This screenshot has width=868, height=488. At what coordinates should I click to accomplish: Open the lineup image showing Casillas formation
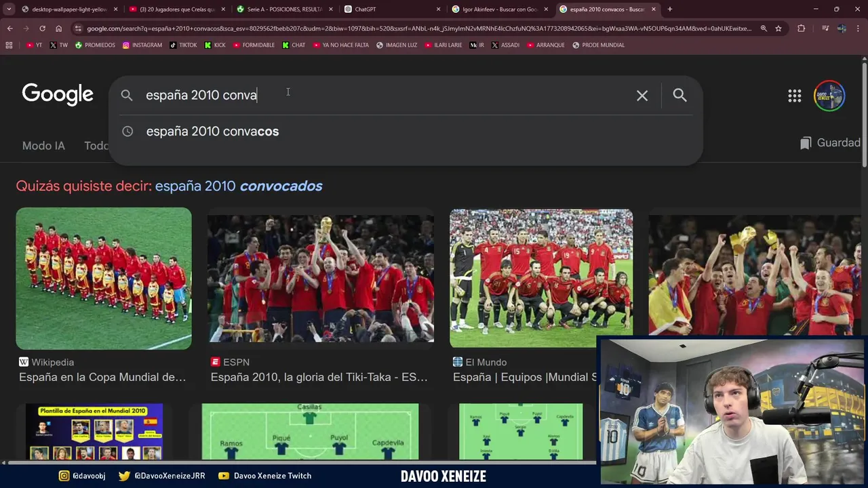[x=310, y=432]
